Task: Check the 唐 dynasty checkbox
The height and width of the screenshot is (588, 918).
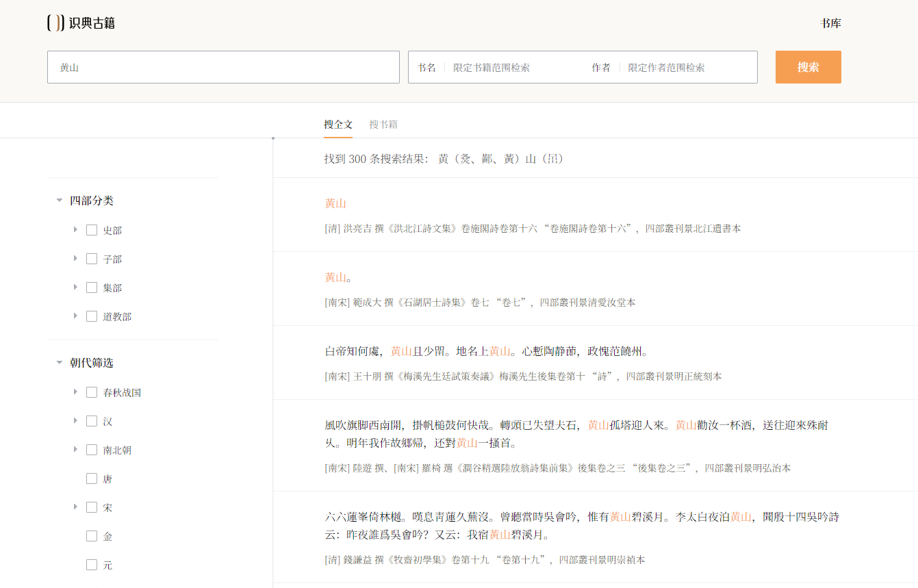Action: [92, 478]
